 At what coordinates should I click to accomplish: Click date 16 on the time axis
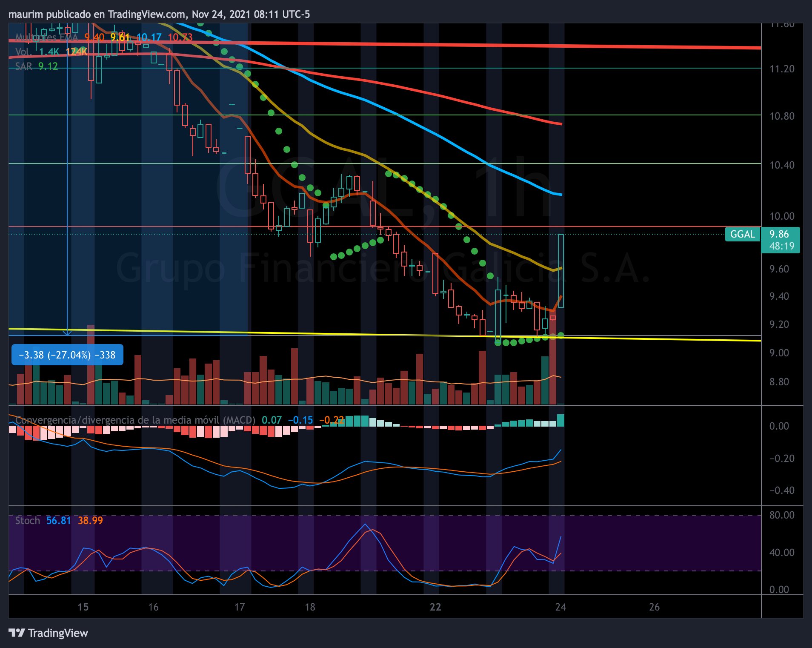click(x=153, y=607)
